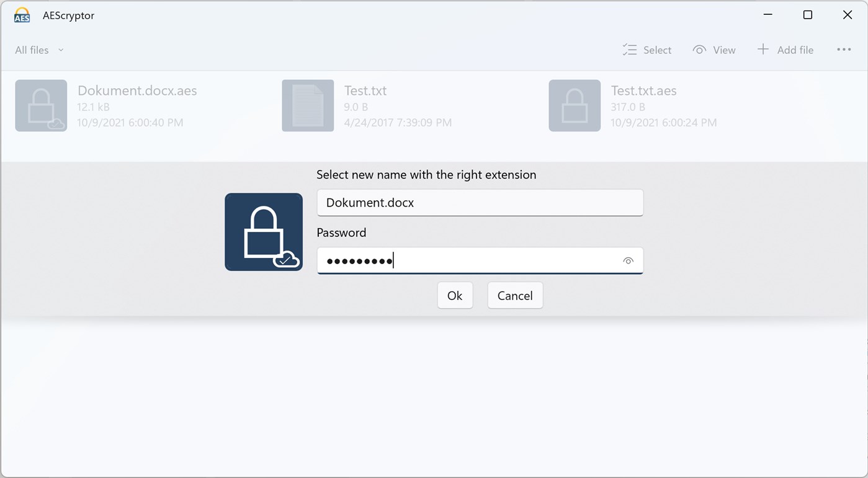The height and width of the screenshot is (478, 868).
Task: Toggle password visibility with the eye icon
Action: click(x=629, y=260)
